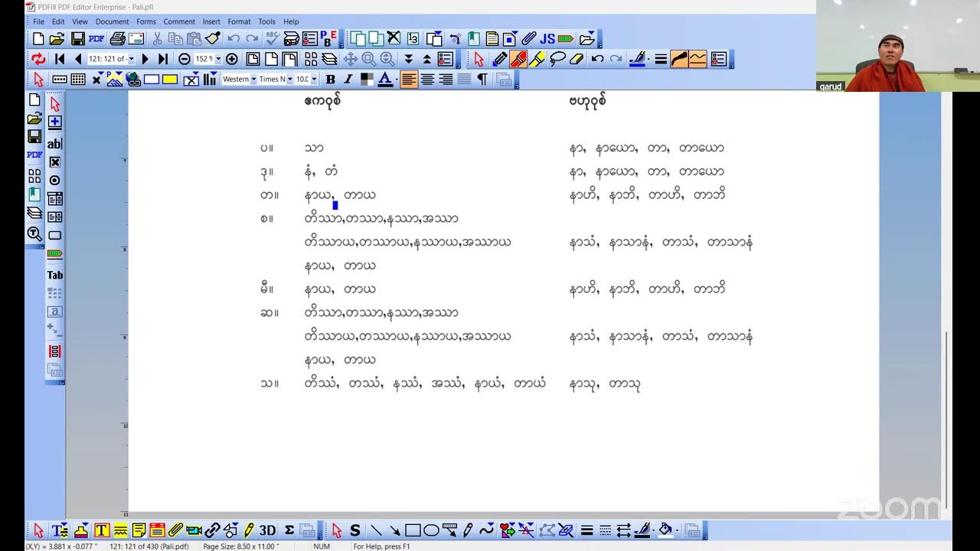Open the Document menu
This screenshot has height=551, width=980.
pyautogui.click(x=112, y=21)
